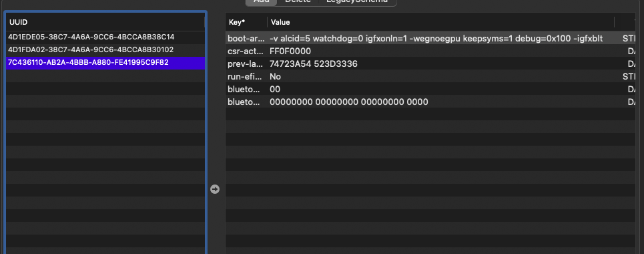Select the csr-active-config value FF0F0000
The width and height of the screenshot is (644, 254).
(290, 51)
